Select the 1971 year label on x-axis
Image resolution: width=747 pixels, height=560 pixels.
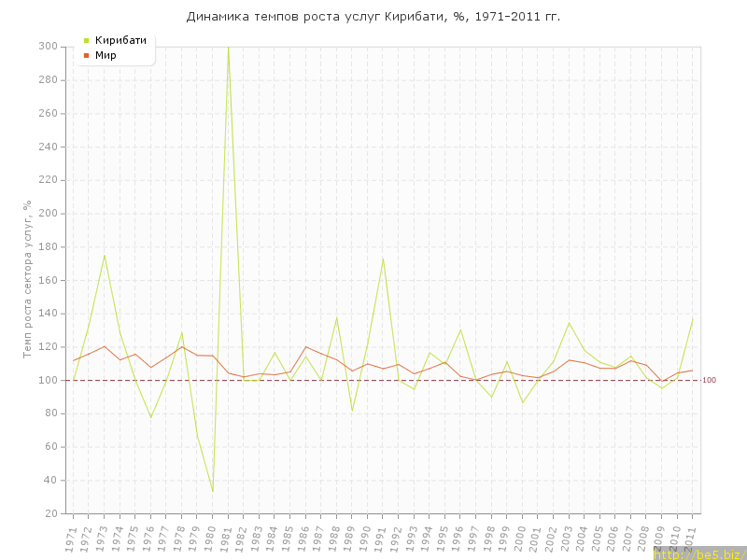(x=71, y=538)
